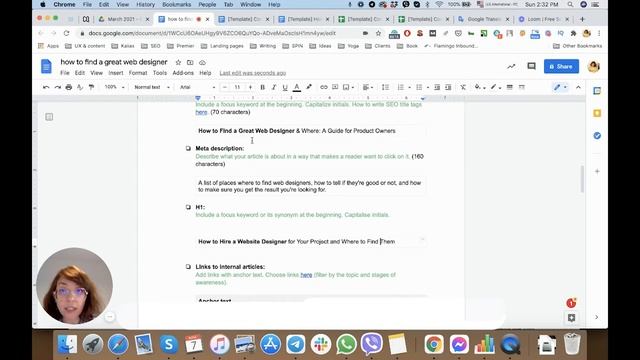The width and height of the screenshot is (640, 360).
Task: Click the font size field
Action: point(237,87)
